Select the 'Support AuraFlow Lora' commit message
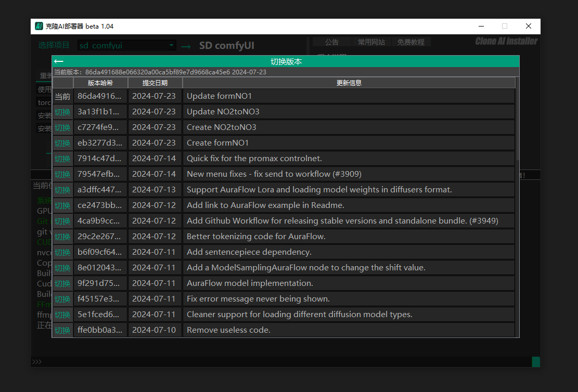 tap(319, 190)
